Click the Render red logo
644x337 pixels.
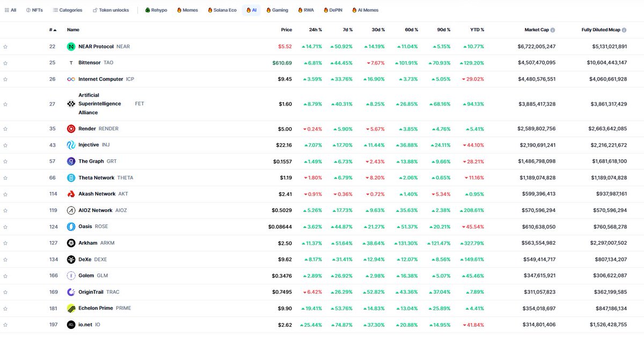coord(71,129)
